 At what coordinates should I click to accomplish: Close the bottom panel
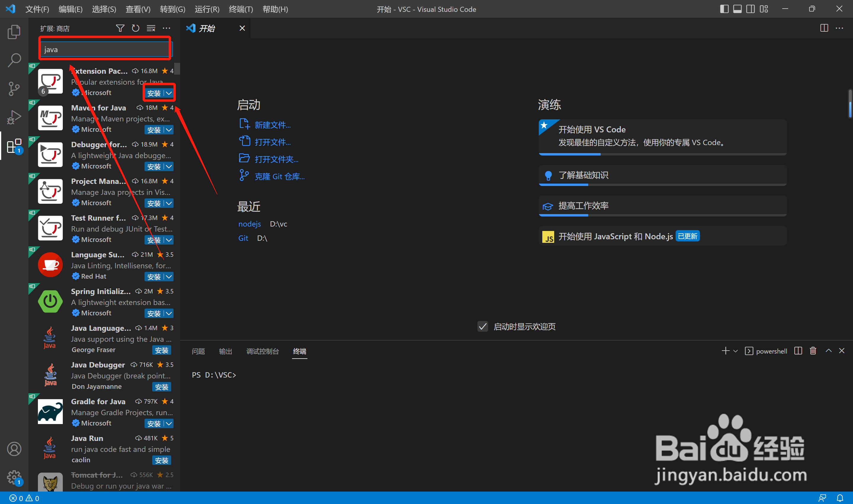841,351
